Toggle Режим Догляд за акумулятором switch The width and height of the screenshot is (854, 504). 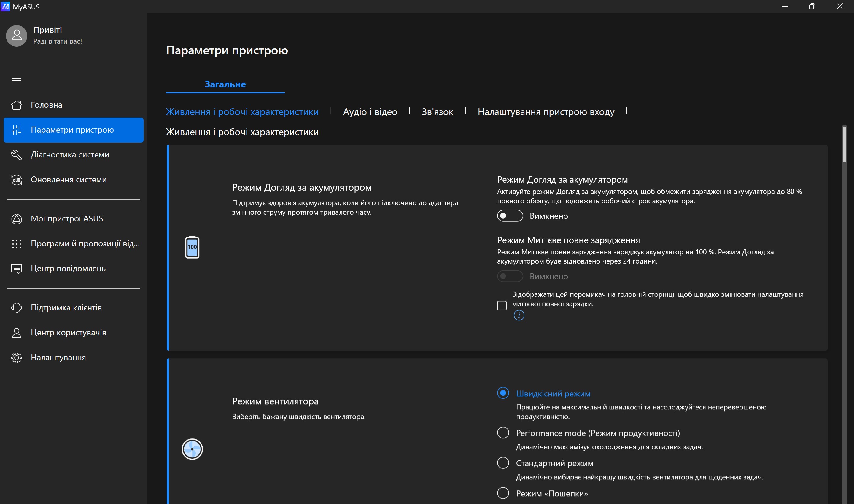click(510, 216)
